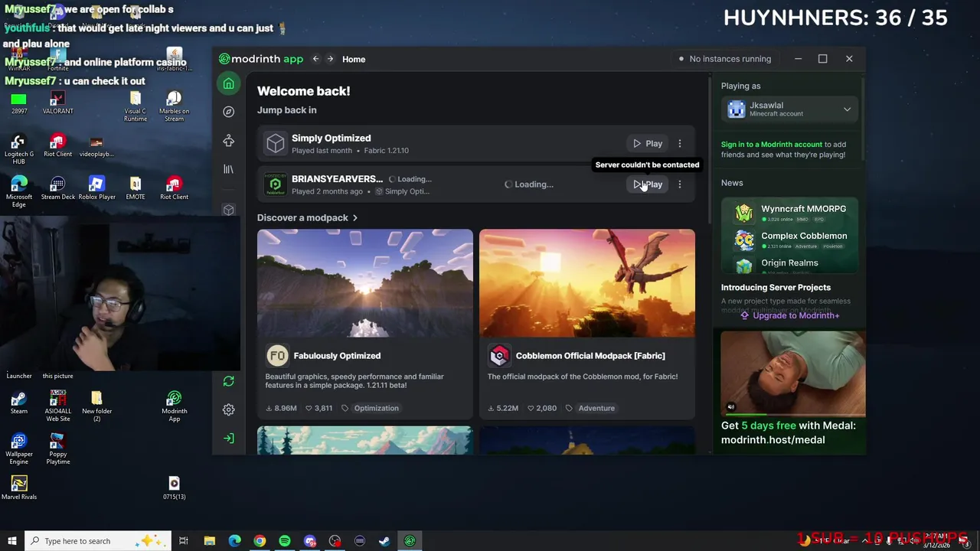Open BRIANSYEARVERS server icon

(x=276, y=184)
